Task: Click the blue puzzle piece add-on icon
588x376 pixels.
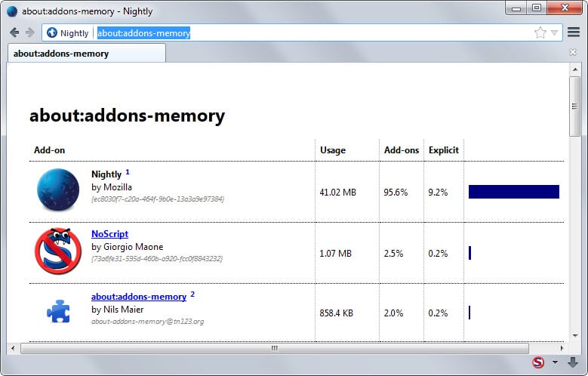Action: pos(57,310)
